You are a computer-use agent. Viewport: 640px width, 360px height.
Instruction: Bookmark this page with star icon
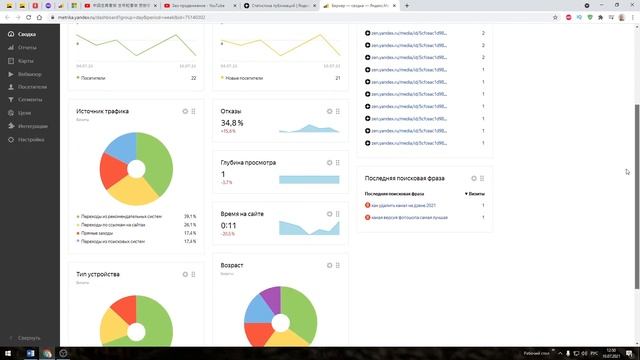click(x=555, y=18)
